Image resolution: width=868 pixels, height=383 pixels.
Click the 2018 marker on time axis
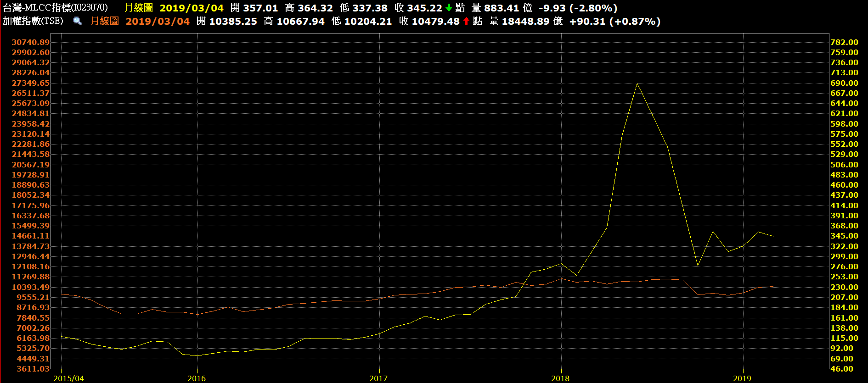560,378
